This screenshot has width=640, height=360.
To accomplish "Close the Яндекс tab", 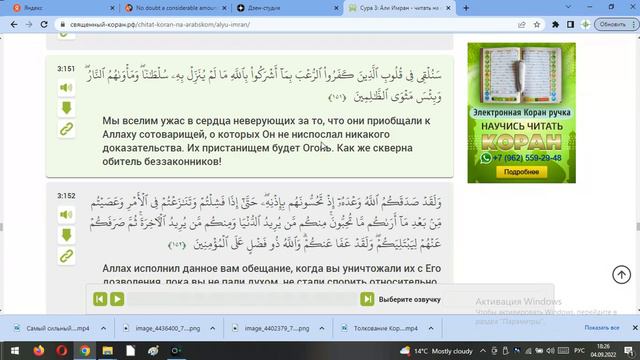I will [x=113, y=8].
